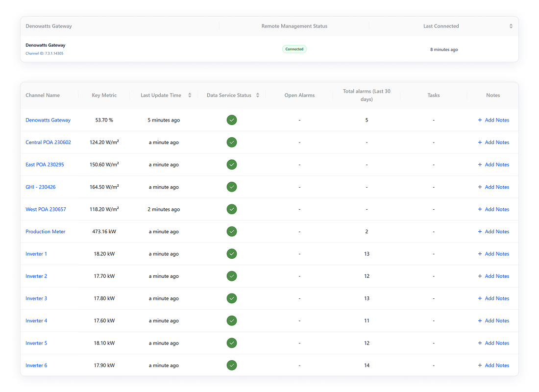Click plus icon beside Add Notes for East POA 230295
539x392 pixels.
pos(480,165)
